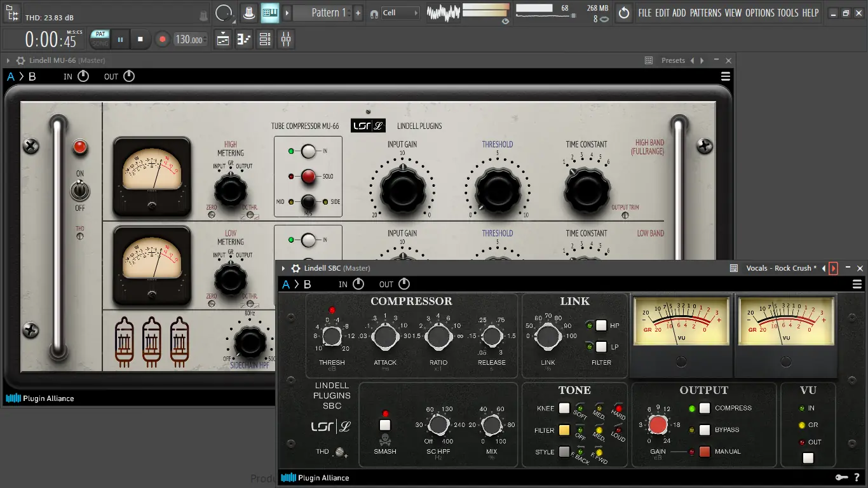This screenshot has width=868, height=488.
Task: Open the Playlist view icon
Action: click(x=223, y=39)
